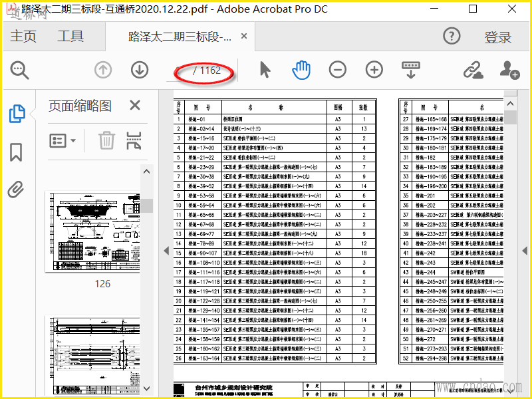This screenshot has width=532, height=399.
Task: Select page 126 thumbnail
Action: click(x=92, y=232)
